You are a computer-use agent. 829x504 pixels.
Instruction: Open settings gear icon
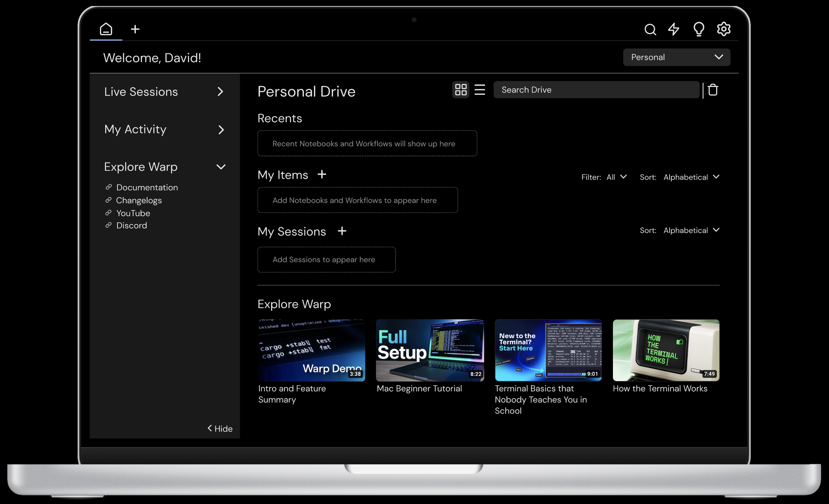(724, 29)
